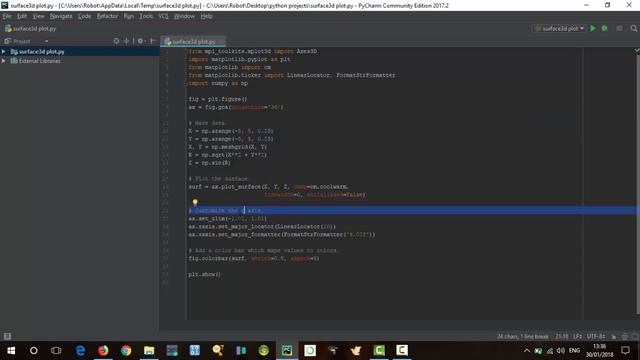Open the Run menu
Screen dimensions: 640x360
[x=129, y=16]
